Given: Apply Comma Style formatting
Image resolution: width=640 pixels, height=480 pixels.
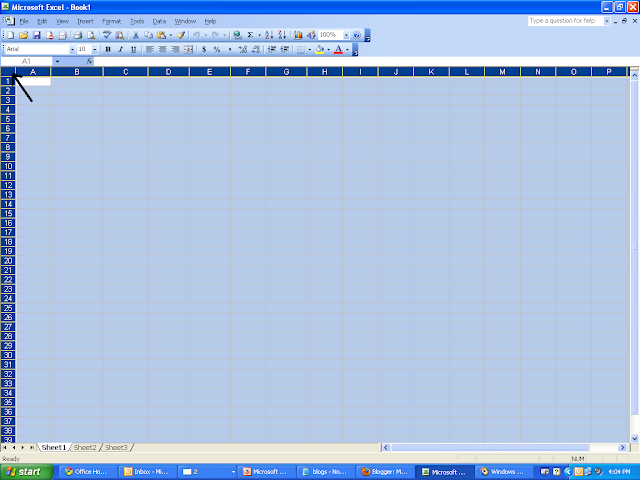Looking at the screenshot, I should coord(230,49).
